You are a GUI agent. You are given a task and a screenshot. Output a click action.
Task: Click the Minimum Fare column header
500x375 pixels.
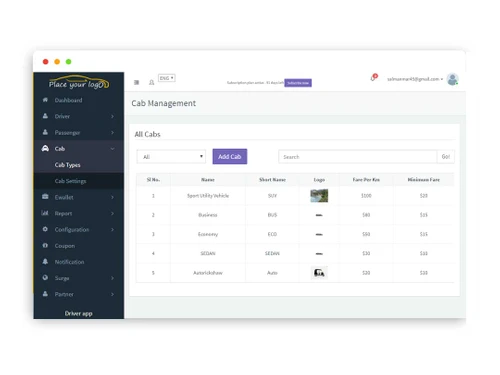coord(424,180)
